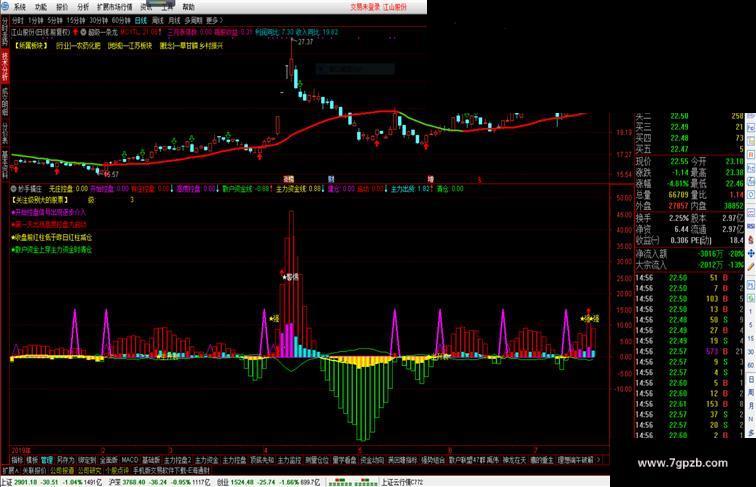Click the 15 minute icon in right toolbar

click(751, 338)
